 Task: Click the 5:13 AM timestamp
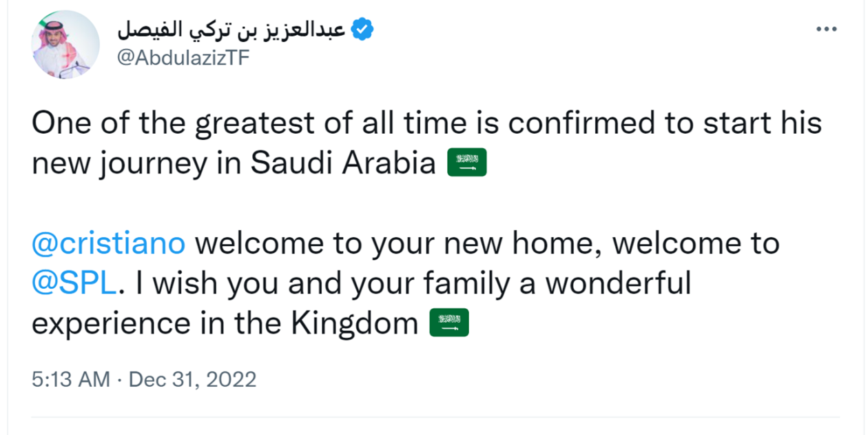tap(70, 379)
